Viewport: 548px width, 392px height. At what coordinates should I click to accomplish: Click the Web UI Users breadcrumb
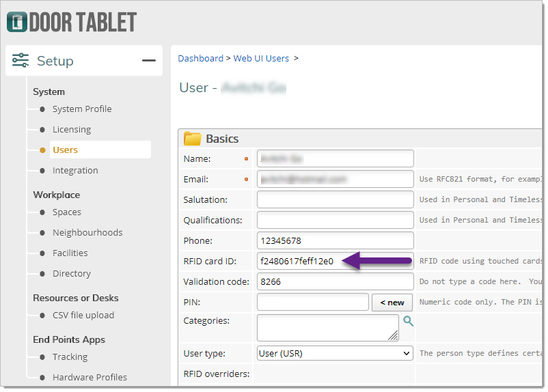pyautogui.click(x=261, y=59)
